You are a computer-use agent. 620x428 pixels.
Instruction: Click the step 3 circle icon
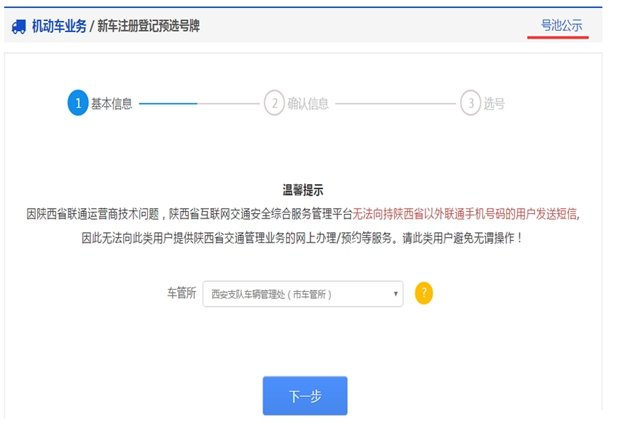[x=469, y=103]
